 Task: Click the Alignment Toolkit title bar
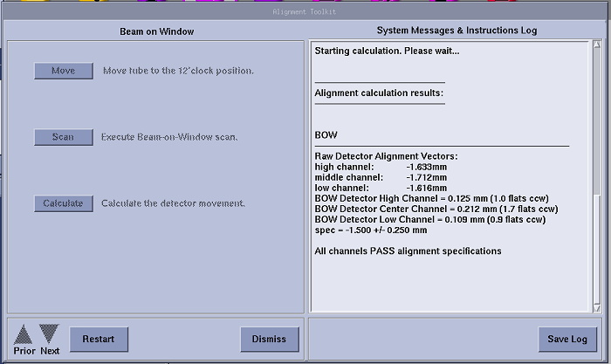point(305,11)
